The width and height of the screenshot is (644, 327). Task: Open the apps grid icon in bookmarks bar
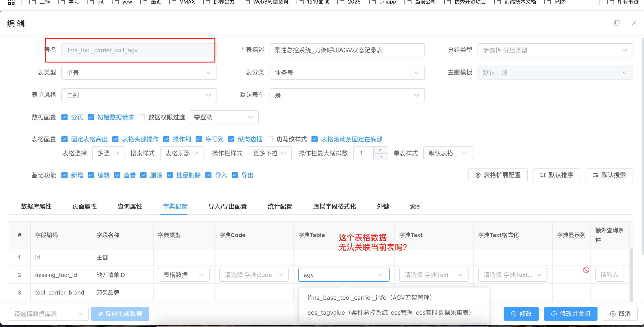click(x=11, y=2)
